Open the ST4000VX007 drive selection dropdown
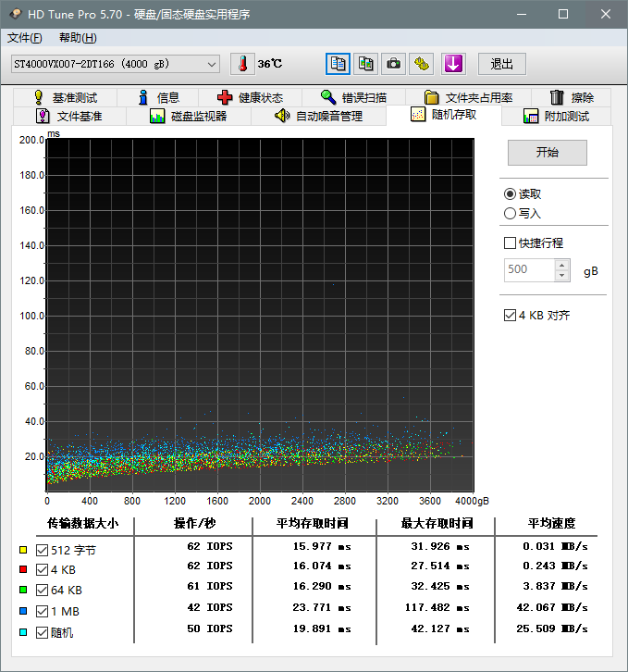628x672 pixels. 116,64
